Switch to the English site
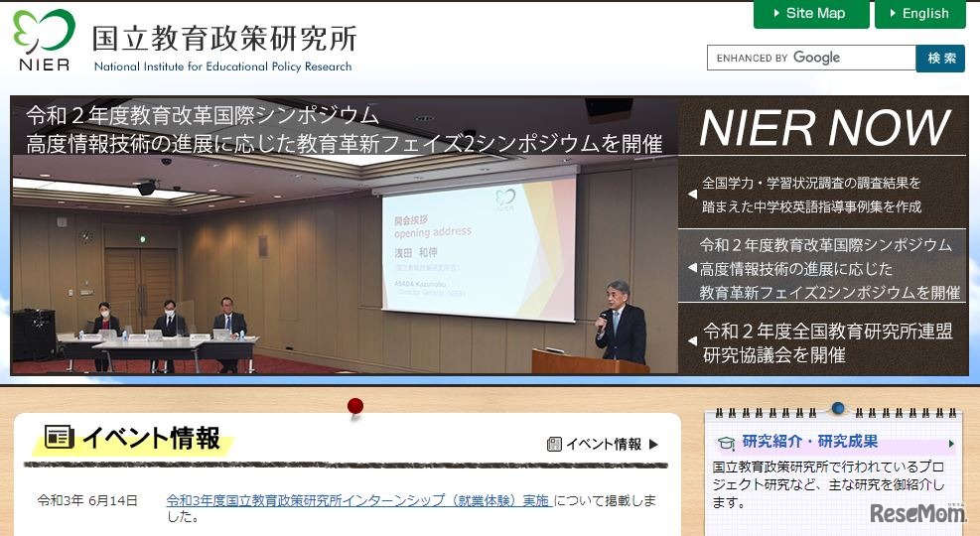980x536 pixels. coord(920,14)
